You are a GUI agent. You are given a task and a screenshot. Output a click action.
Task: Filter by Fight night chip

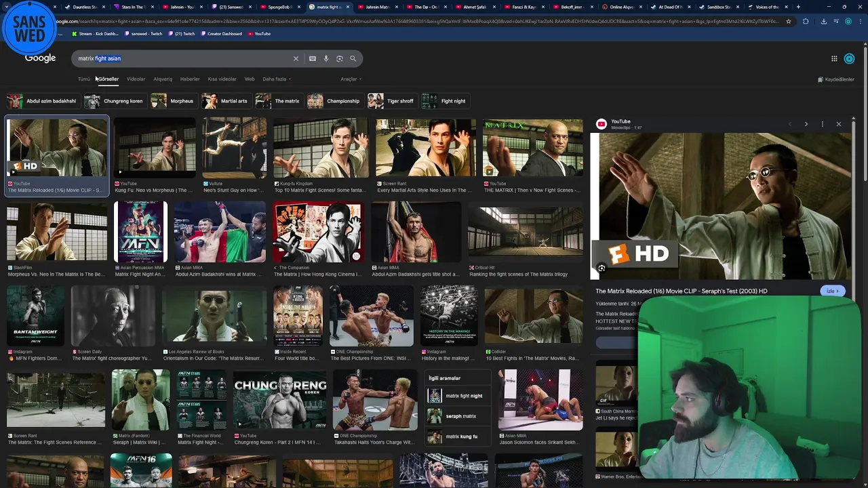coord(444,101)
